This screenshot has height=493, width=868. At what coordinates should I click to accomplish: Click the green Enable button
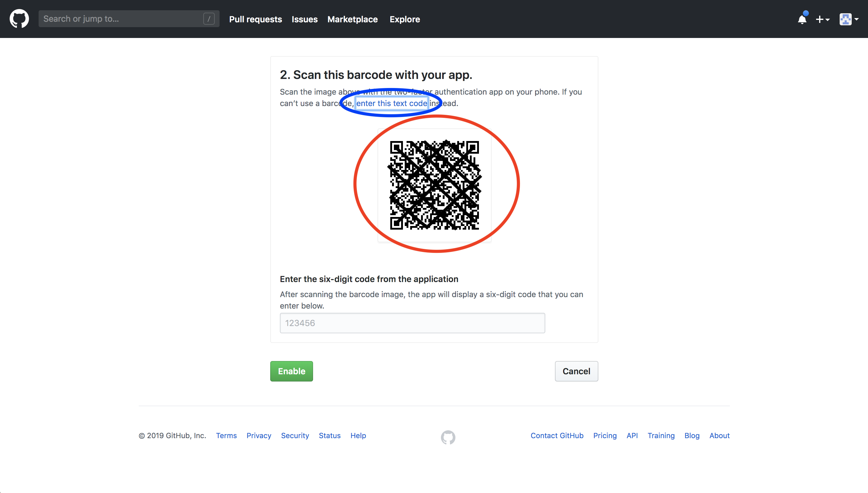click(x=291, y=371)
